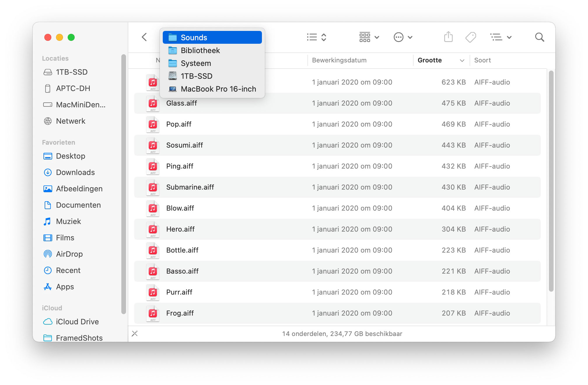This screenshot has height=385, width=588.
Task: Open the list view switcher
Action: coord(317,37)
